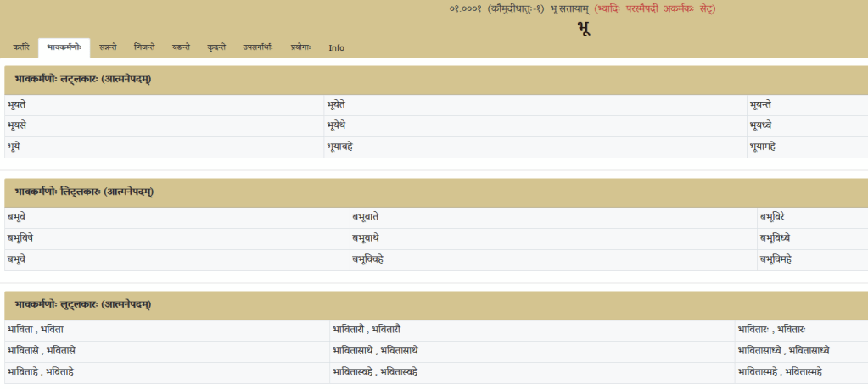Open the Info tab
The image size is (868, 389).
[337, 47]
